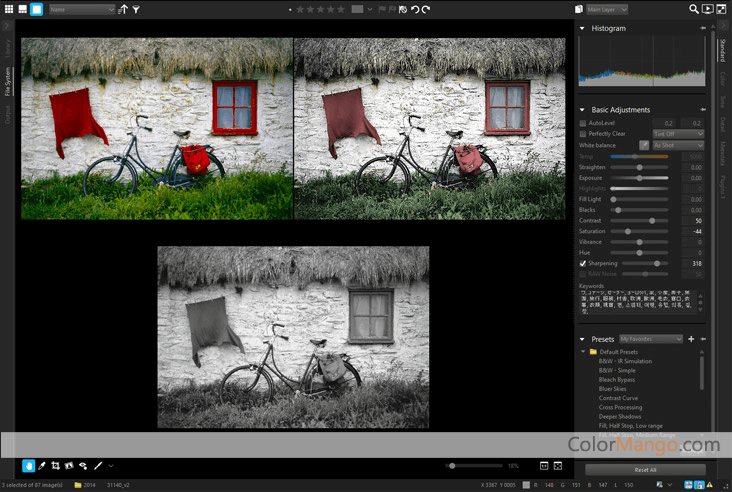The width and height of the screenshot is (732, 492).
Task: Enable the Perfectly Clear checkbox
Action: tap(583, 134)
